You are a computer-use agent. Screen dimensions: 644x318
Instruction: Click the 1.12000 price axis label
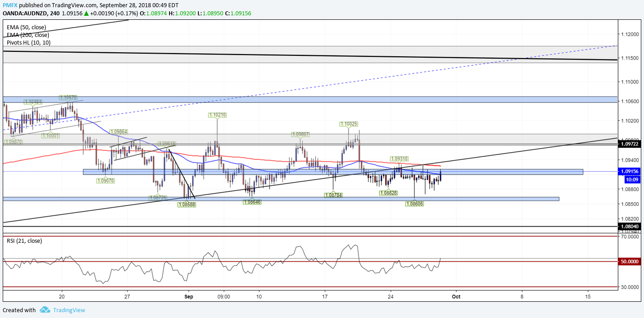click(x=630, y=34)
